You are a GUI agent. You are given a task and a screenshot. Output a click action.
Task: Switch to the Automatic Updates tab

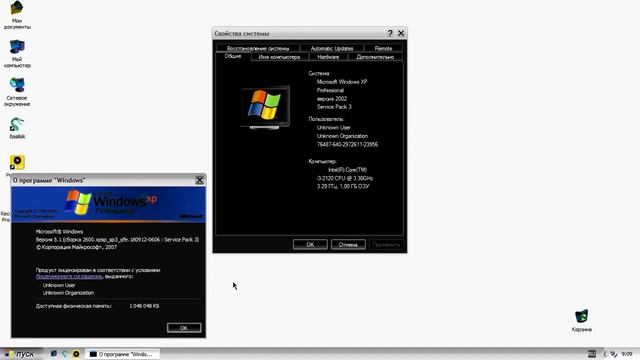[332, 48]
